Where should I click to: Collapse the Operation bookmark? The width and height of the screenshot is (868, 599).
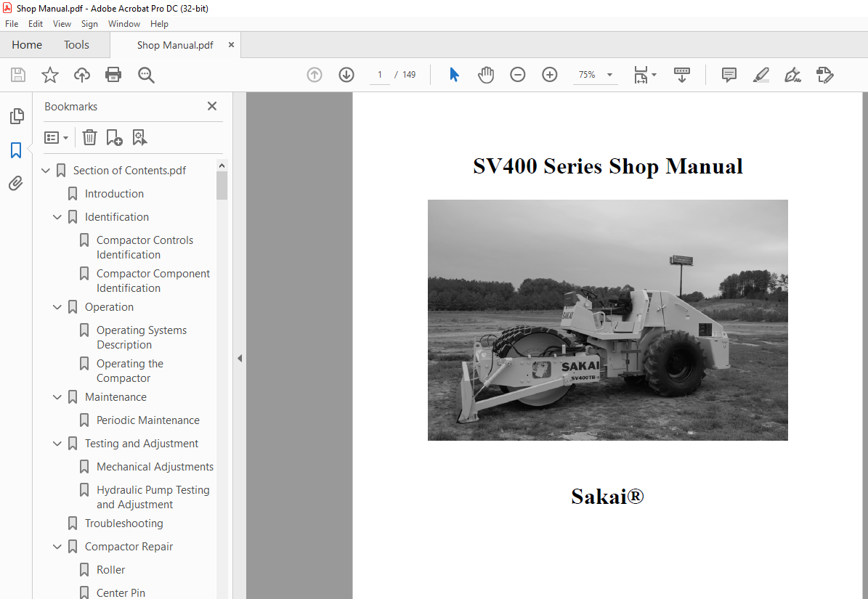pos(57,308)
